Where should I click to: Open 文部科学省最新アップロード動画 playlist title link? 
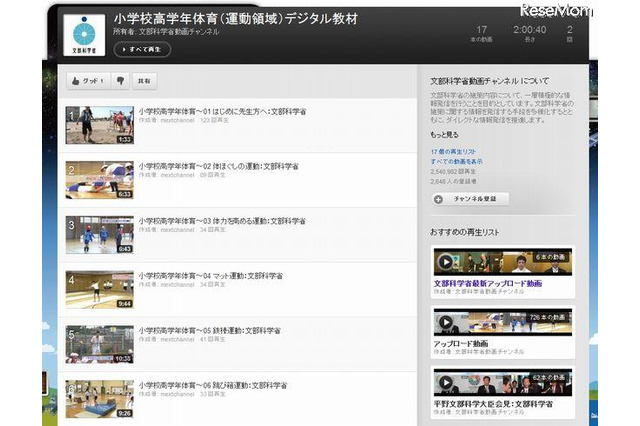click(487, 283)
